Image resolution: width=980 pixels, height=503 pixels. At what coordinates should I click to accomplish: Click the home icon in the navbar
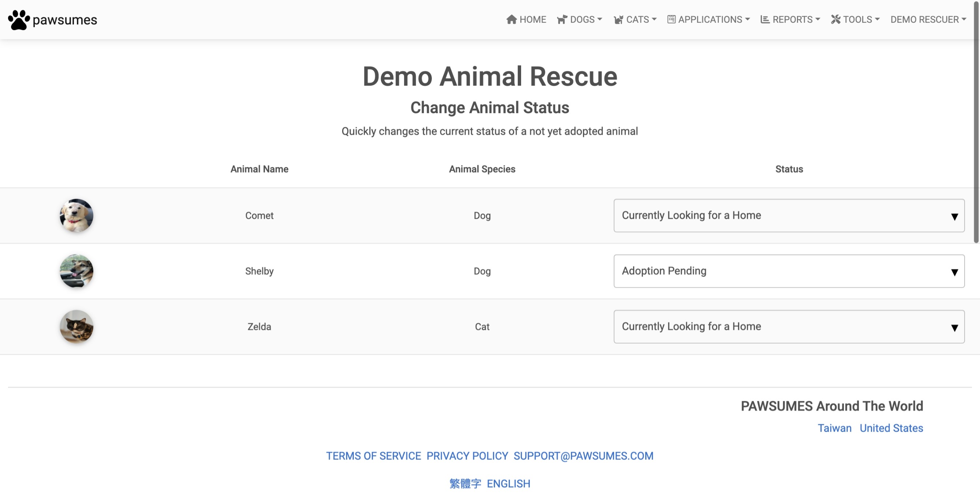(511, 19)
